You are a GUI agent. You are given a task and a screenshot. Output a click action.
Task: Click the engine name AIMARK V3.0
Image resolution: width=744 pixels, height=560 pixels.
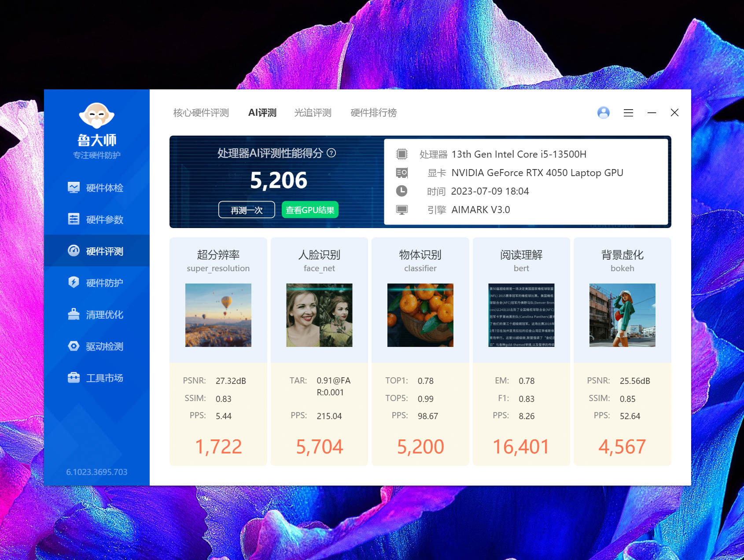tap(481, 210)
